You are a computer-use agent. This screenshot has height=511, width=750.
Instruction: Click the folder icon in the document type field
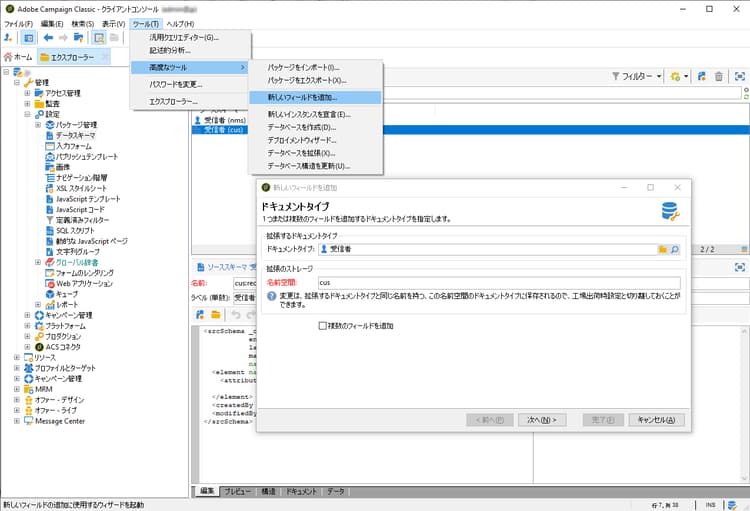click(662, 249)
